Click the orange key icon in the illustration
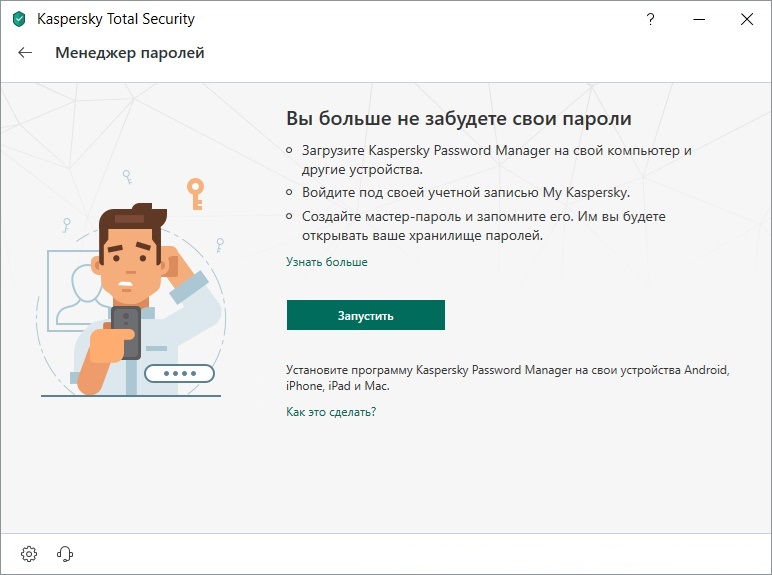The height and width of the screenshot is (575, 772). click(196, 190)
